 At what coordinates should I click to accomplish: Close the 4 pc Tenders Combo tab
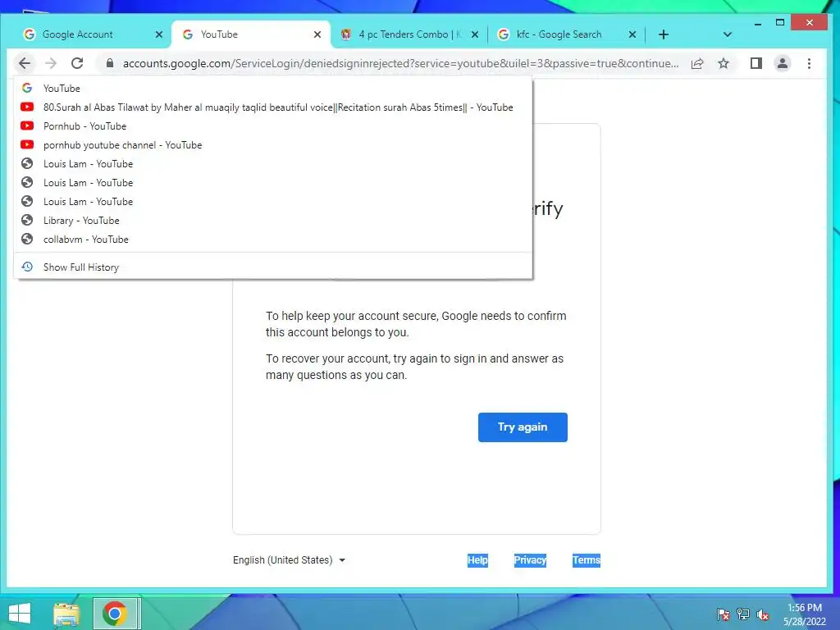coord(475,34)
